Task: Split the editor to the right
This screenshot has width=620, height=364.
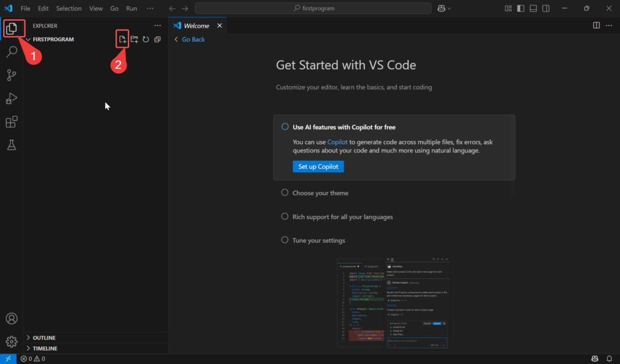Action: pyautogui.click(x=596, y=25)
